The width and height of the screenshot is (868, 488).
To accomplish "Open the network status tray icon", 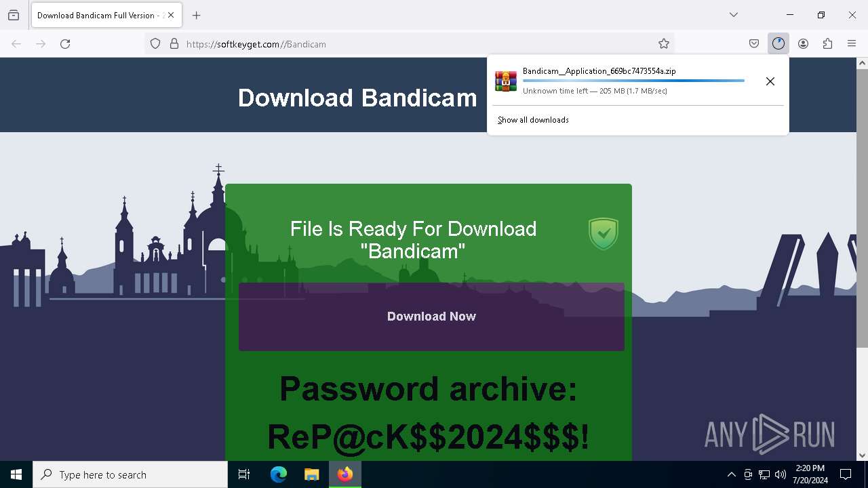I will [764, 474].
